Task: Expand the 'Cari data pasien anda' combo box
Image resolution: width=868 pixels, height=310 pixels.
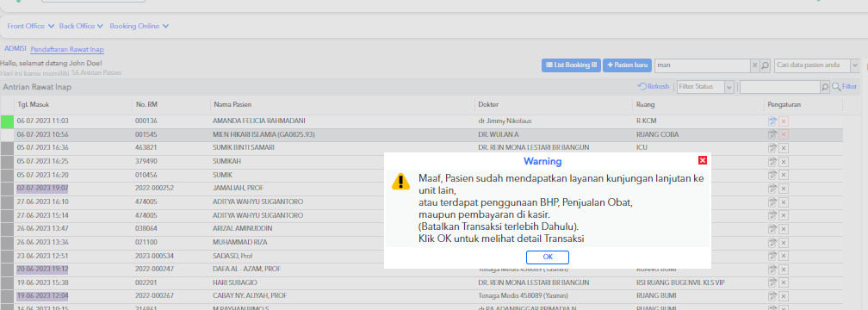Action: click(855, 65)
